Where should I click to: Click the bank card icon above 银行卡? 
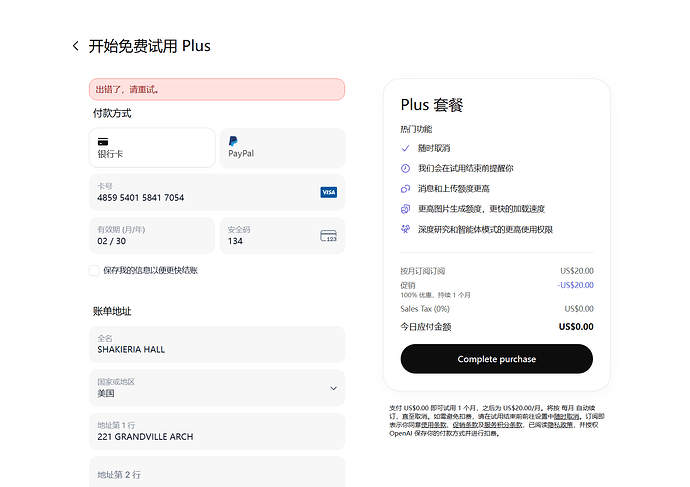pos(103,142)
